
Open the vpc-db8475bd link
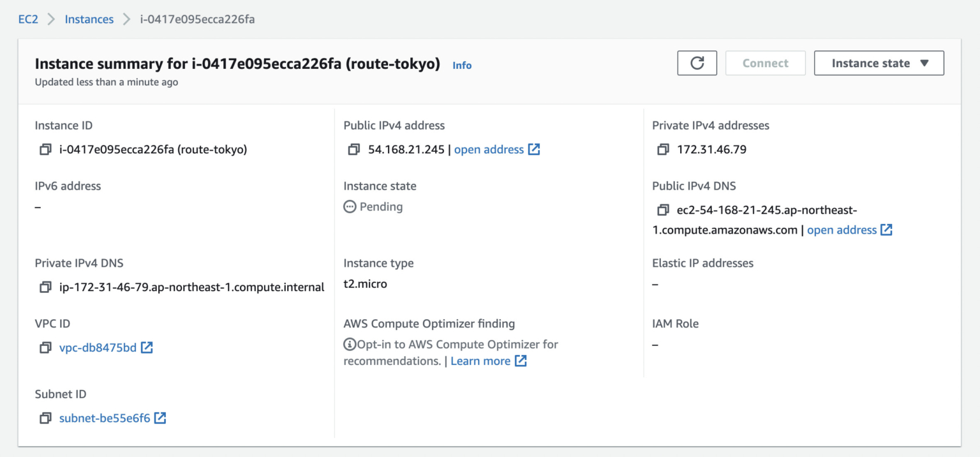point(98,348)
